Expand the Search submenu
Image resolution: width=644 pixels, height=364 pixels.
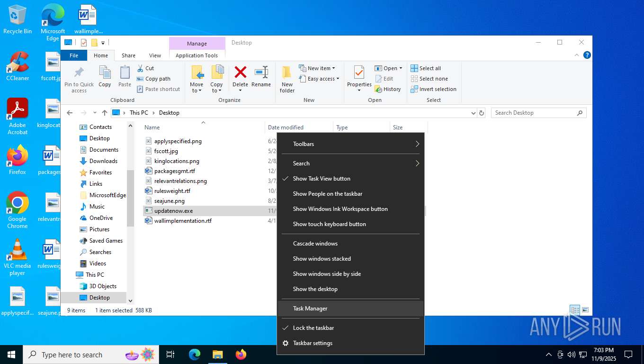point(351,164)
